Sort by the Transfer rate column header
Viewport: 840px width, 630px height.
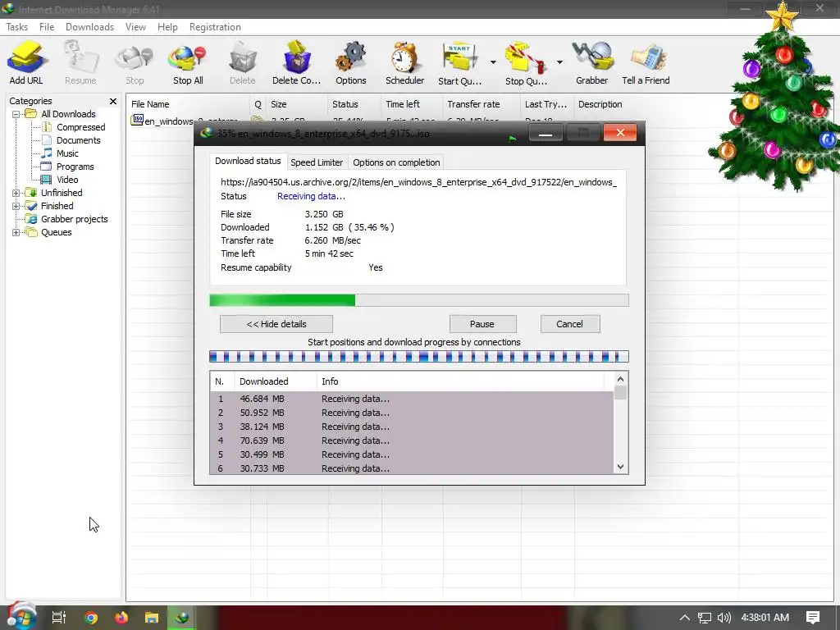coord(481,104)
